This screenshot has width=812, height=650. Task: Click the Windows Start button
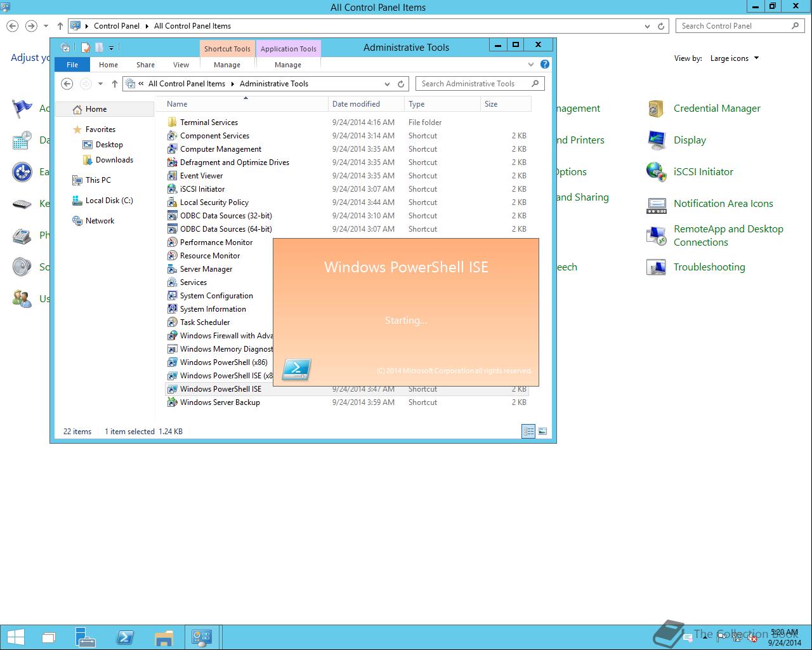point(15,637)
